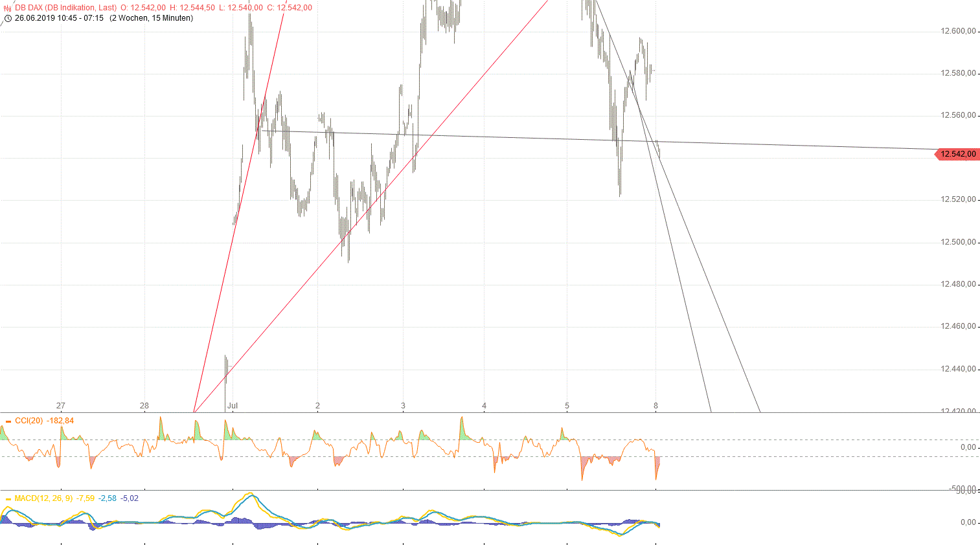Click the close value C: 12.542,00

point(290,8)
